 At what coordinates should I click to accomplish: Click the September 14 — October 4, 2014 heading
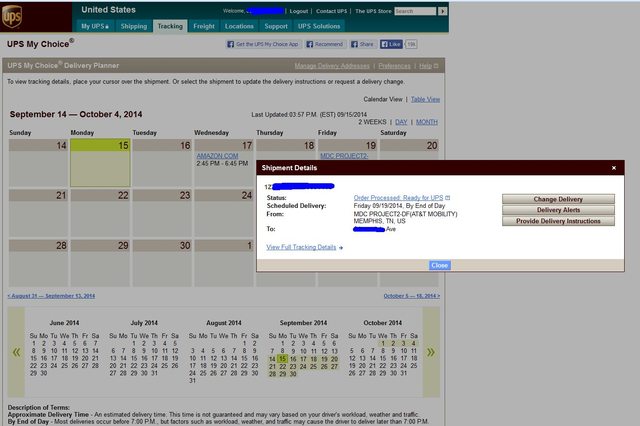pyautogui.click(x=76, y=114)
